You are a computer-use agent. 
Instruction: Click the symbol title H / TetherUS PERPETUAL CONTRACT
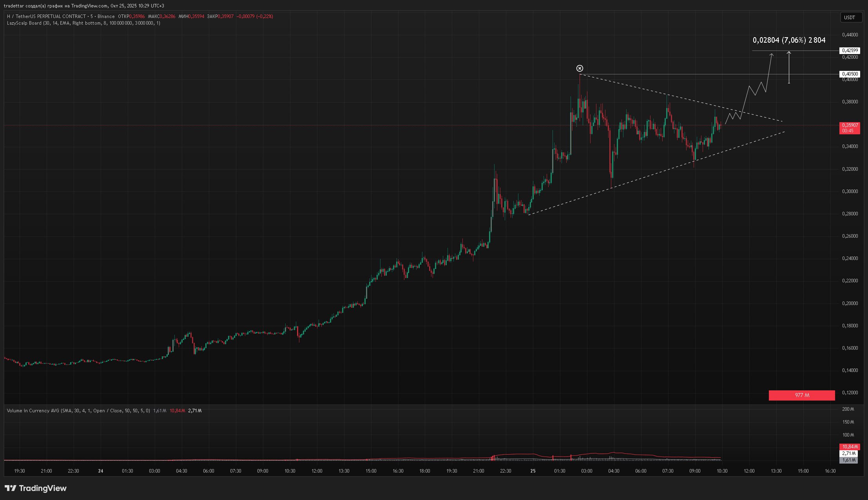click(46, 16)
